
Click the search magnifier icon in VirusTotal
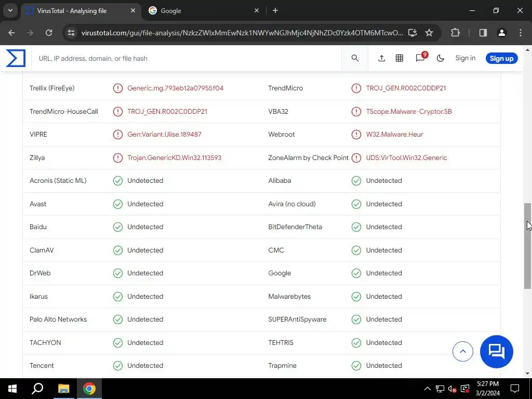355,58
